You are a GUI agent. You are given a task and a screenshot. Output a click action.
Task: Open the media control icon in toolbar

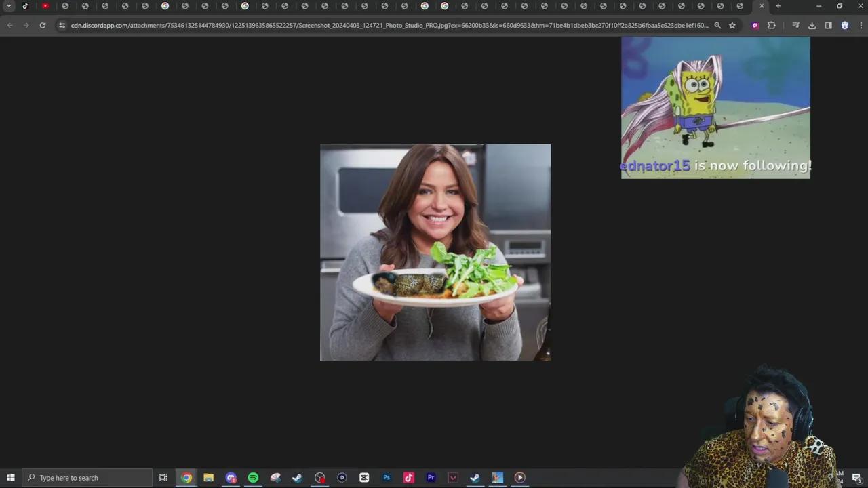click(x=796, y=25)
